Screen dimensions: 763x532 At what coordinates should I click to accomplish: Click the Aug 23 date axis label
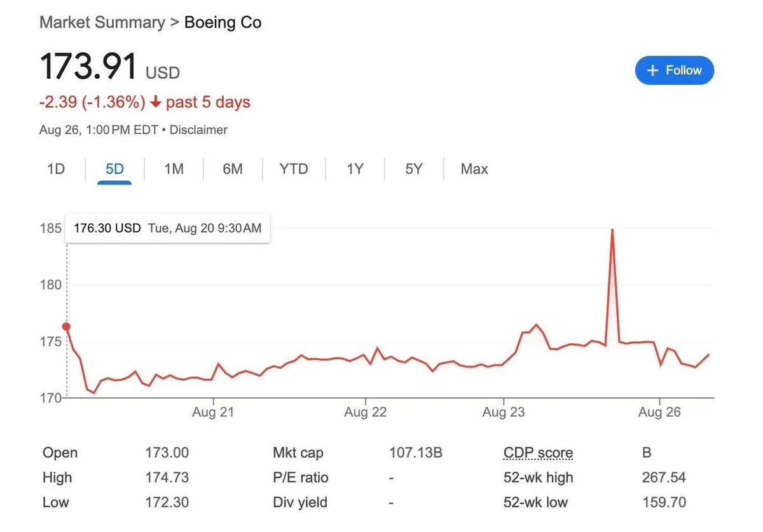[504, 413]
